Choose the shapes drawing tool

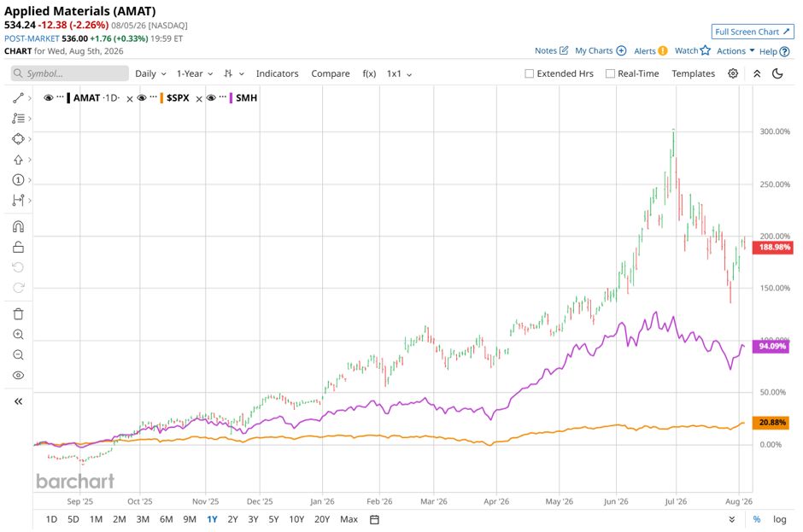click(x=19, y=138)
